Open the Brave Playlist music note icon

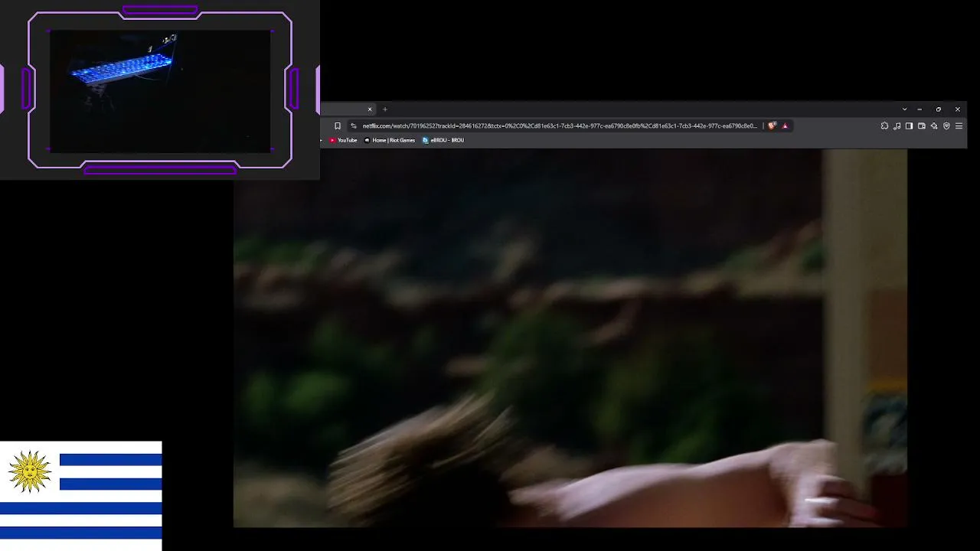click(897, 126)
